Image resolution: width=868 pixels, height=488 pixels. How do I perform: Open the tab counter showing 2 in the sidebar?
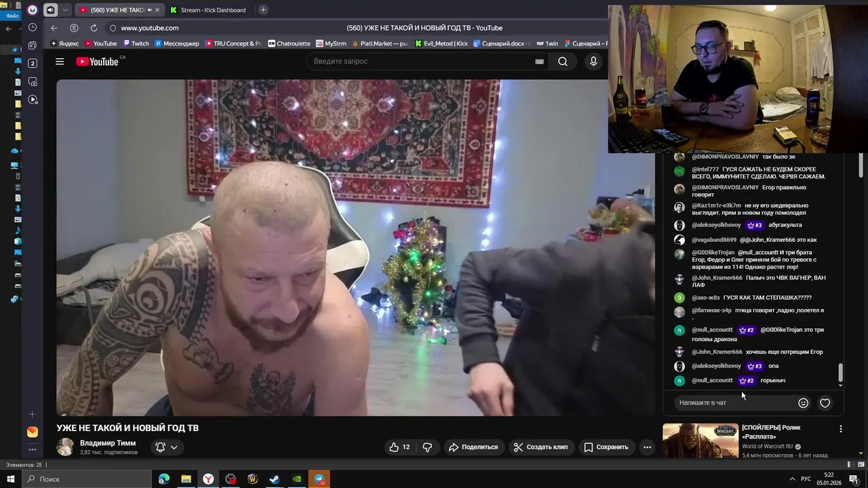coord(33,63)
